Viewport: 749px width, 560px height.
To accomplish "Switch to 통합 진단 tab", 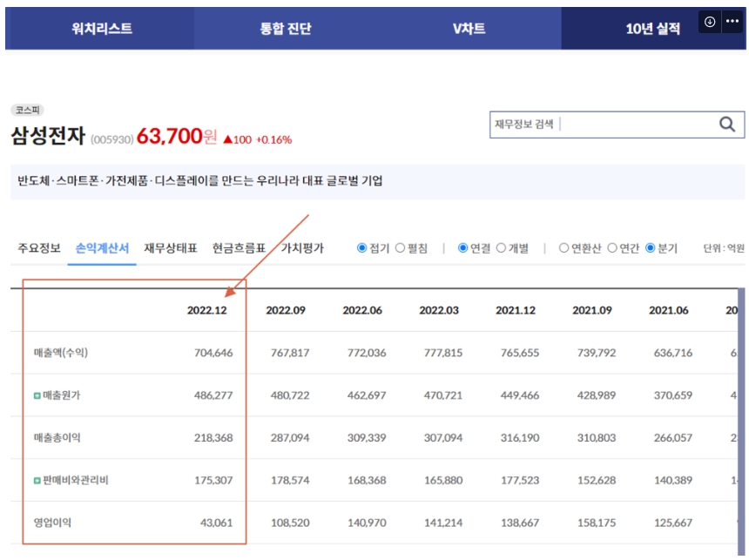I will [x=285, y=29].
